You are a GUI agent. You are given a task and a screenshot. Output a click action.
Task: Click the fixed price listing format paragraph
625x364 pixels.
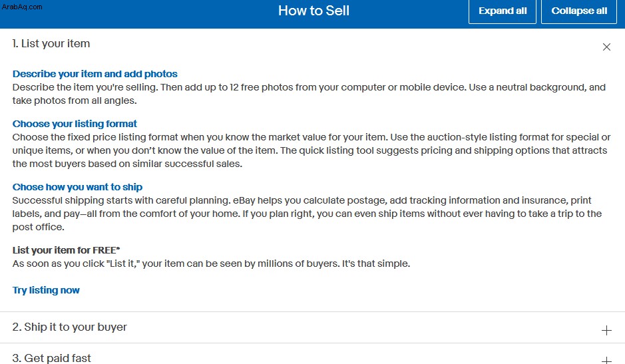pyautogui.click(x=312, y=150)
